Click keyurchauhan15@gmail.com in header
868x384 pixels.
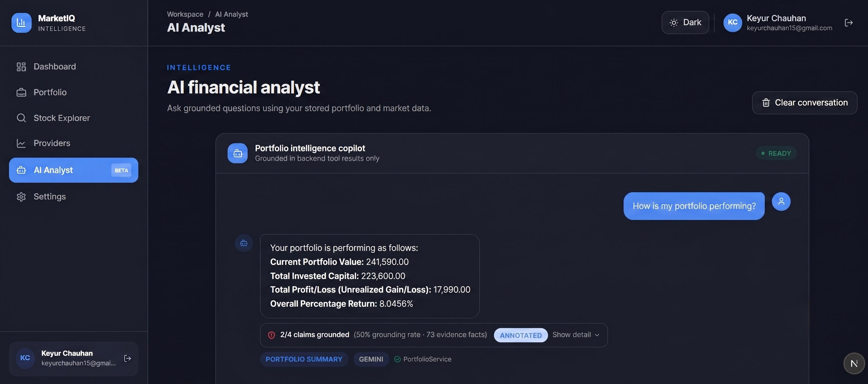[789, 28]
